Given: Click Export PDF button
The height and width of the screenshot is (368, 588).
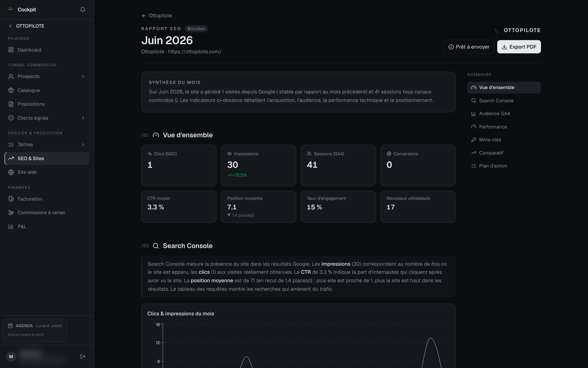Looking at the screenshot, I should 519,47.
